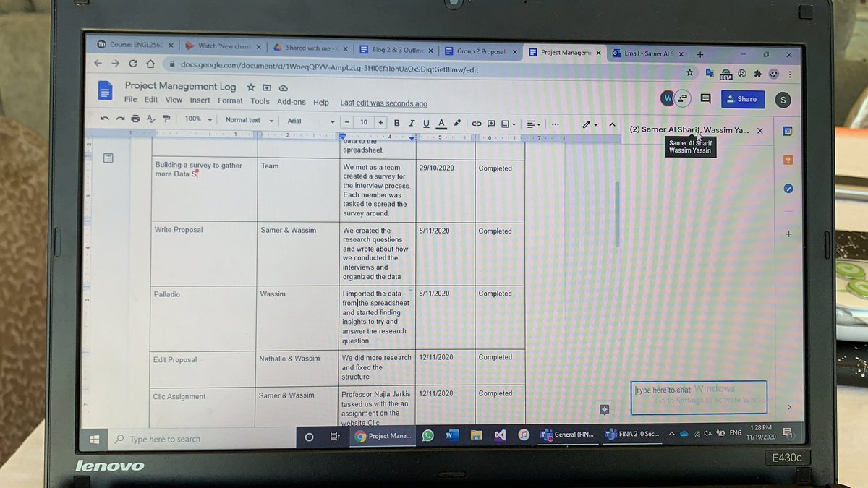Click the Move to folder icon
The height and width of the screenshot is (488, 868).
tap(267, 87)
